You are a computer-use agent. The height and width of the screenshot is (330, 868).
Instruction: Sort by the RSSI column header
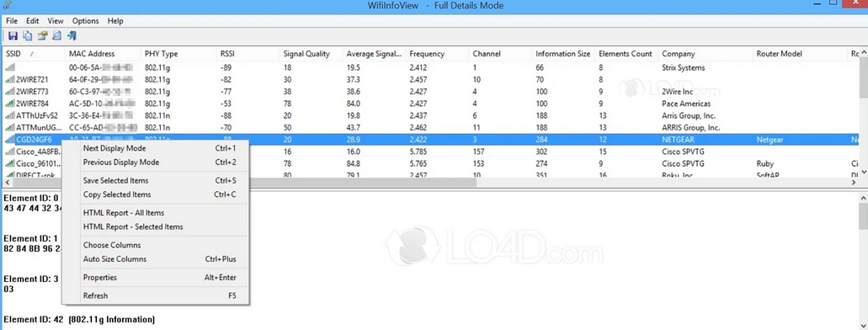pyautogui.click(x=248, y=54)
